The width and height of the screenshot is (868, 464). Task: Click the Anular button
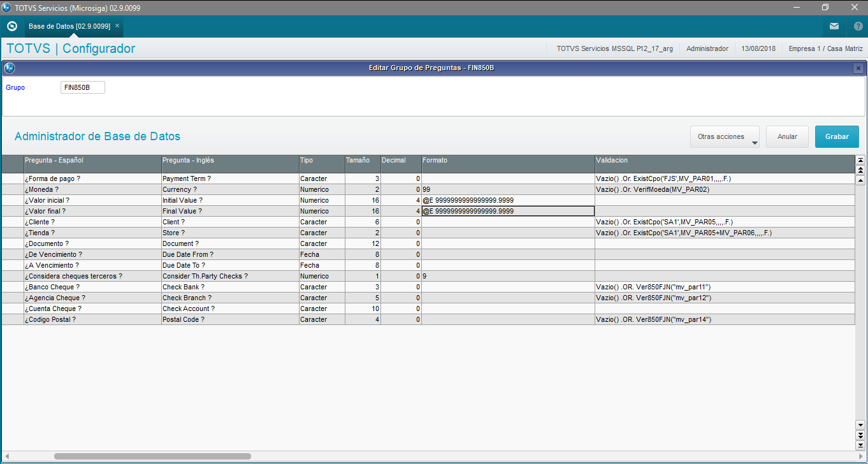point(787,136)
